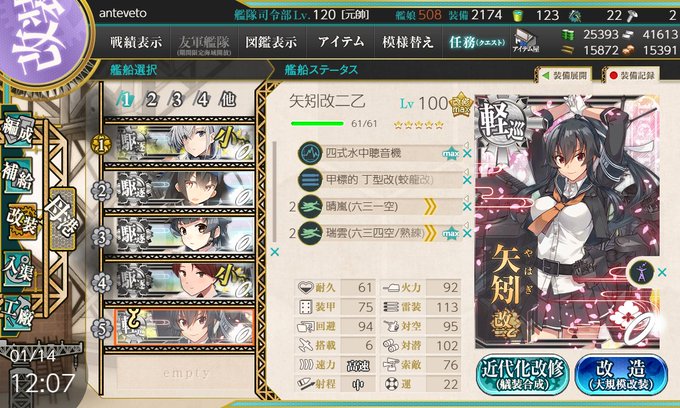
Task: Remove 瑞雲(六三四空/熟練) with its X mark
Action: coord(467,234)
